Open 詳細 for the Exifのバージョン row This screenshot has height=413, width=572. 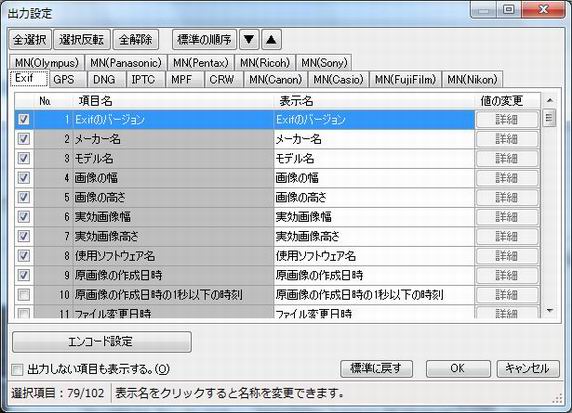tap(507, 119)
